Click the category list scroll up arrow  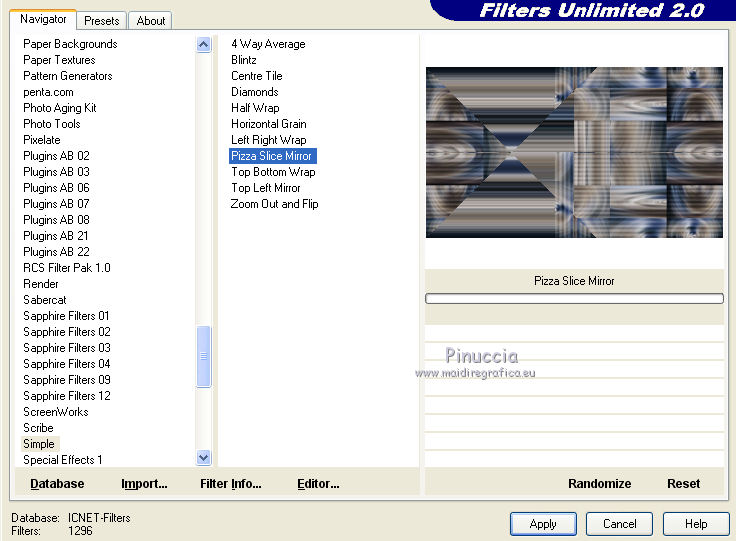[203, 45]
